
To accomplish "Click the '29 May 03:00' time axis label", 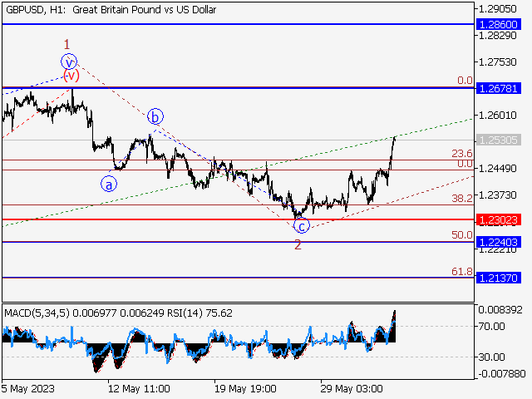I will pyautogui.click(x=353, y=388).
